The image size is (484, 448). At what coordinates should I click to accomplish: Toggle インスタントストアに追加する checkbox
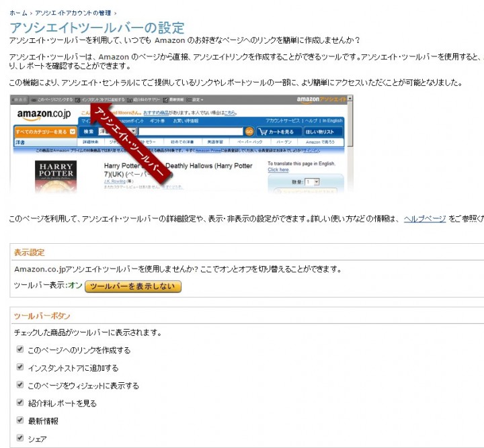pos(20,367)
